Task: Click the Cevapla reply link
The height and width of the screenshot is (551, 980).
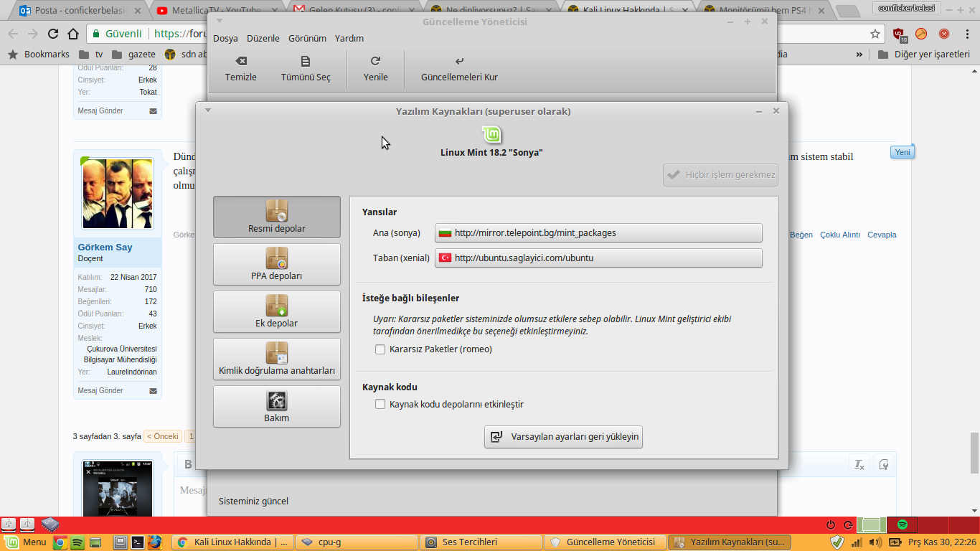Action: [882, 235]
